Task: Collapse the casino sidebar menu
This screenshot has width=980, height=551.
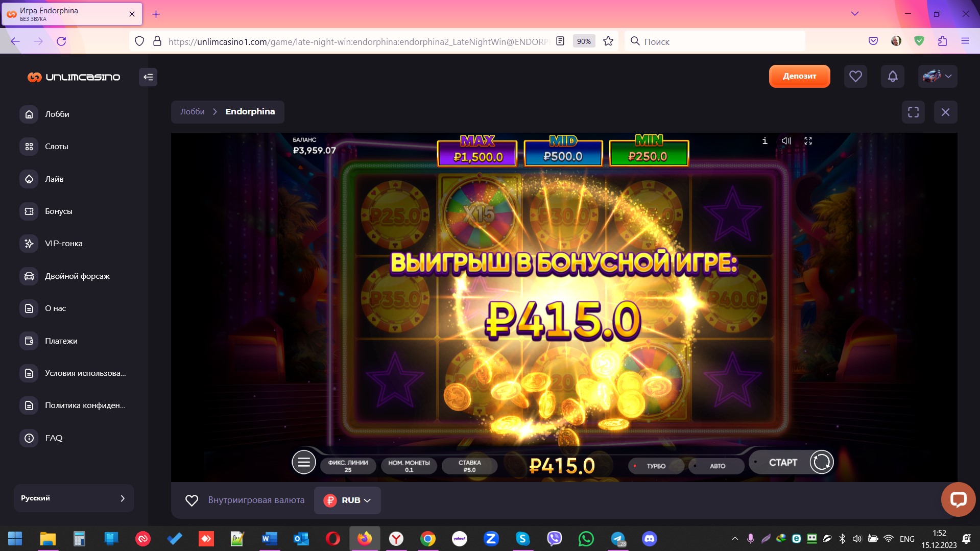Action: 148,77
